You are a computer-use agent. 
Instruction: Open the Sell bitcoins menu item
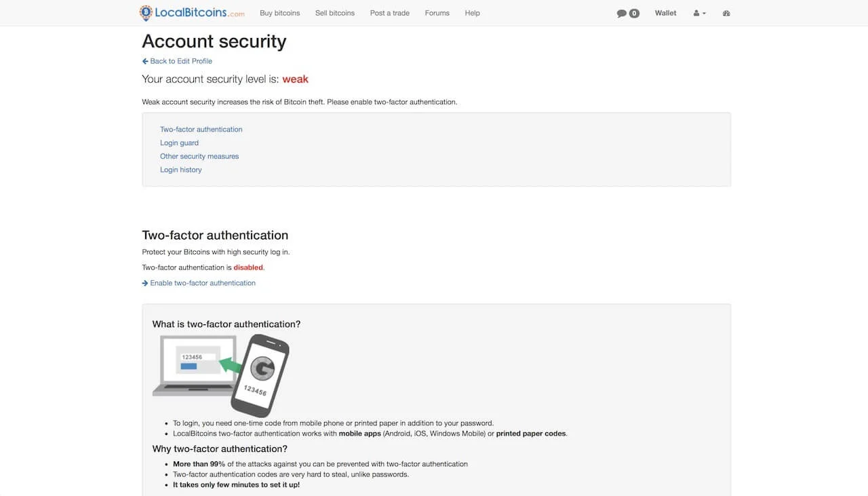(334, 13)
